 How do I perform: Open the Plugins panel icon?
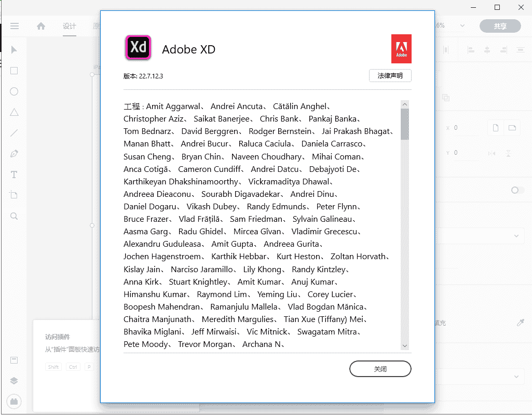coord(15,401)
